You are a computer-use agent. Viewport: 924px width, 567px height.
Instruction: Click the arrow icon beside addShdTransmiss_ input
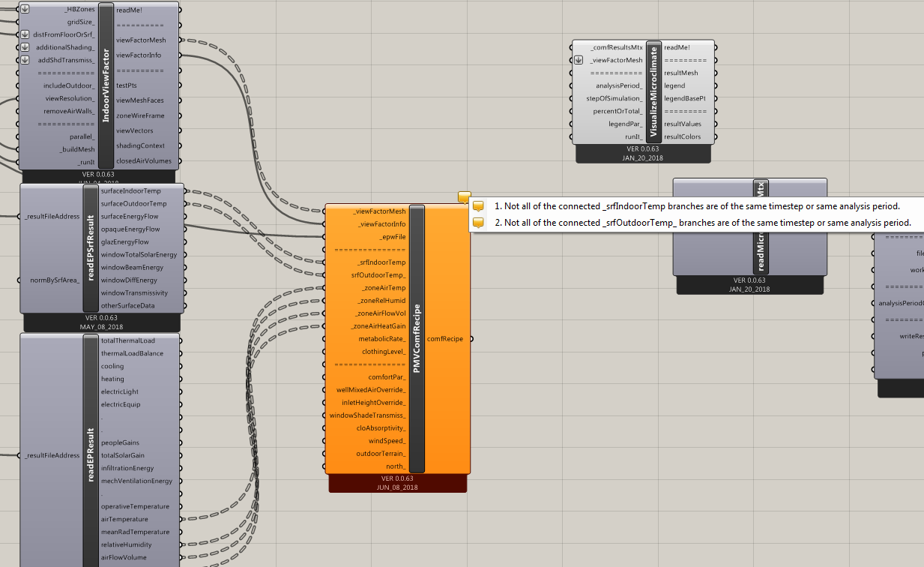(24, 60)
